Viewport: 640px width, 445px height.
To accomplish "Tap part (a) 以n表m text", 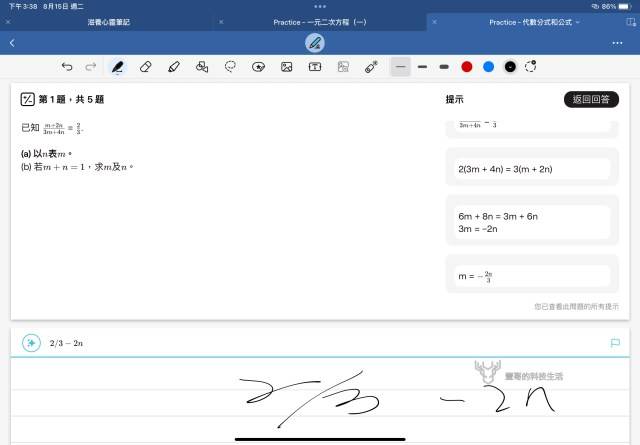I will [x=47, y=154].
